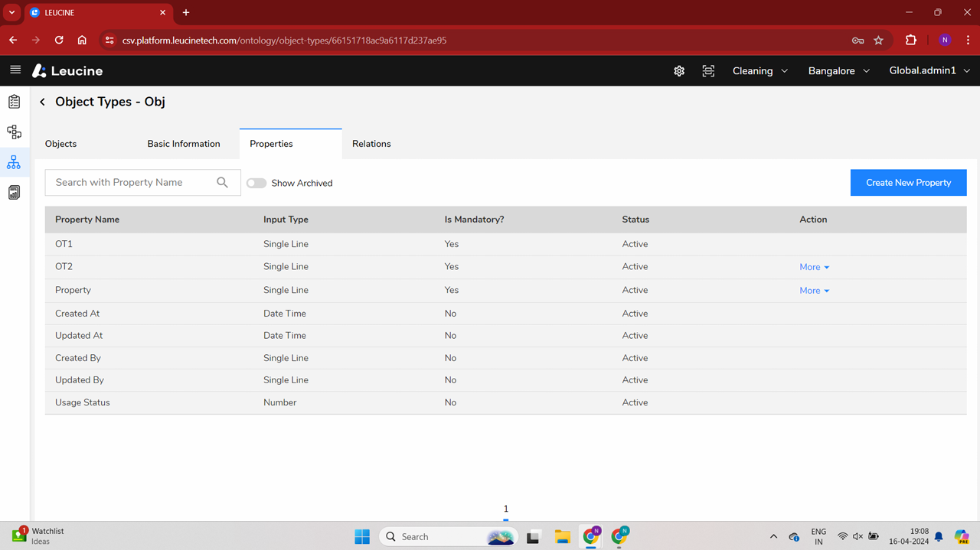The height and width of the screenshot is (550, 980).
Task: Open the checklist sidebar icon
Action: [x=14, y=102]
